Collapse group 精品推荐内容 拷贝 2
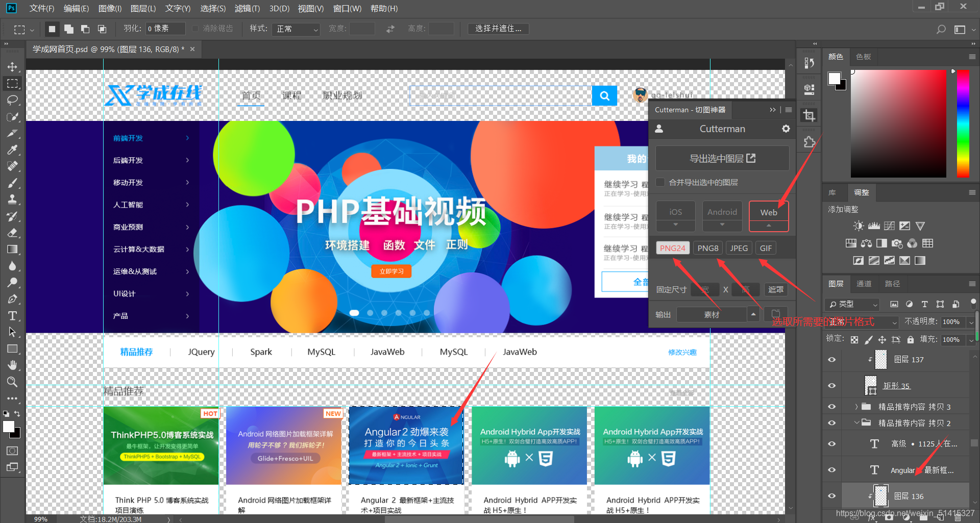 (856, 423)
